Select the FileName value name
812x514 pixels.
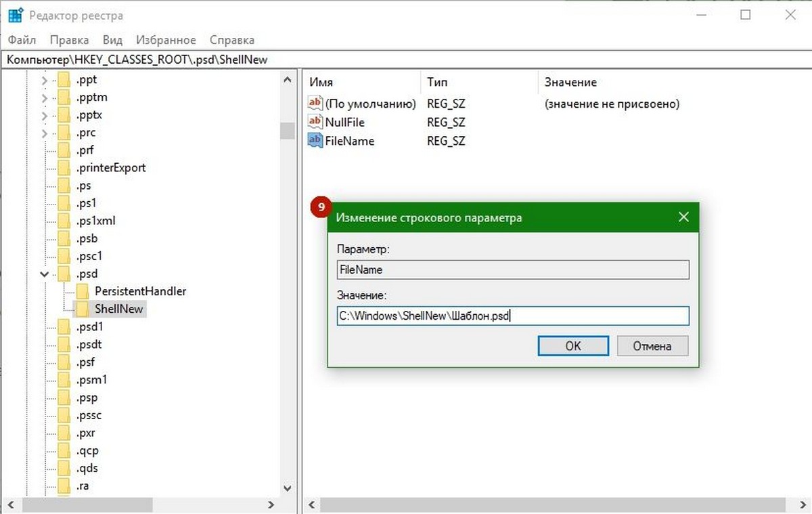pyautogui.click(x=350, y=141)
